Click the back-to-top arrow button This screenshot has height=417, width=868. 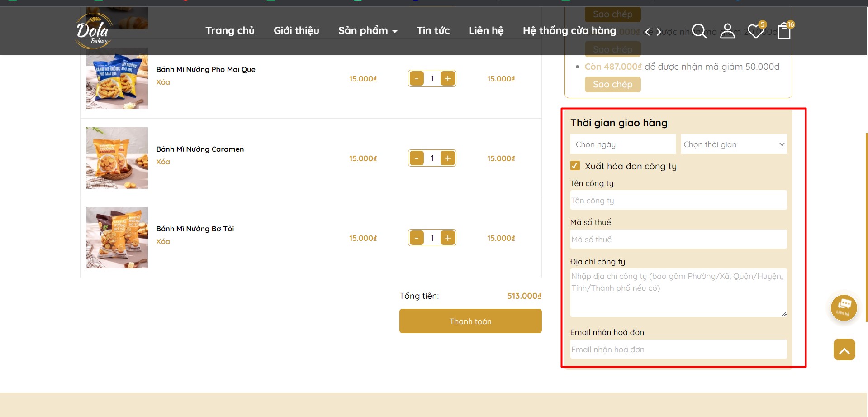[844, 350]
